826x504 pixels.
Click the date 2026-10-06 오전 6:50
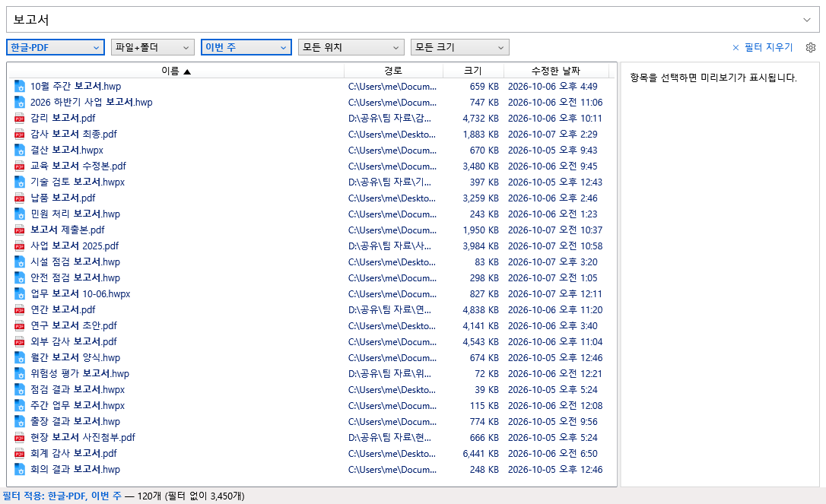(553, 453)
